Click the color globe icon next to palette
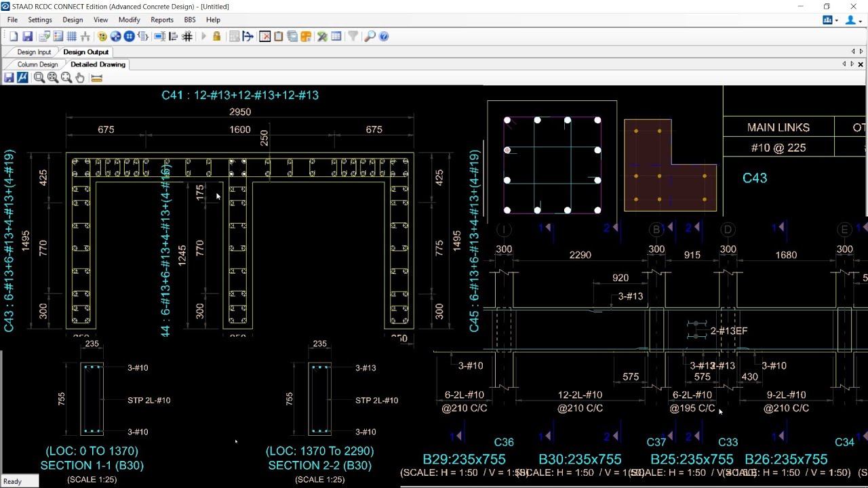The width and height of the screenshot is (868, 488). point(115,37)
